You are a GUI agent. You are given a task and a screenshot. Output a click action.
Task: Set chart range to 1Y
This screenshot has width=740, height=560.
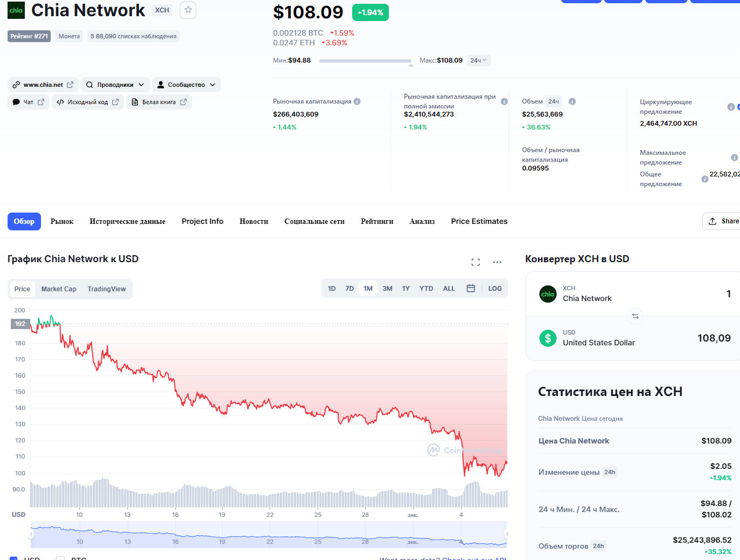[x=406, y=289]
